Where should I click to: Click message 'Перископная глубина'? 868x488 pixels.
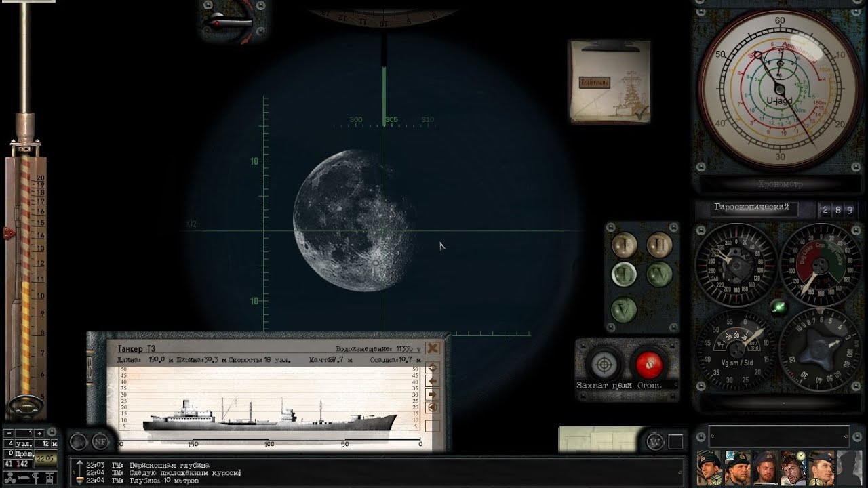[x=170, y=465]
